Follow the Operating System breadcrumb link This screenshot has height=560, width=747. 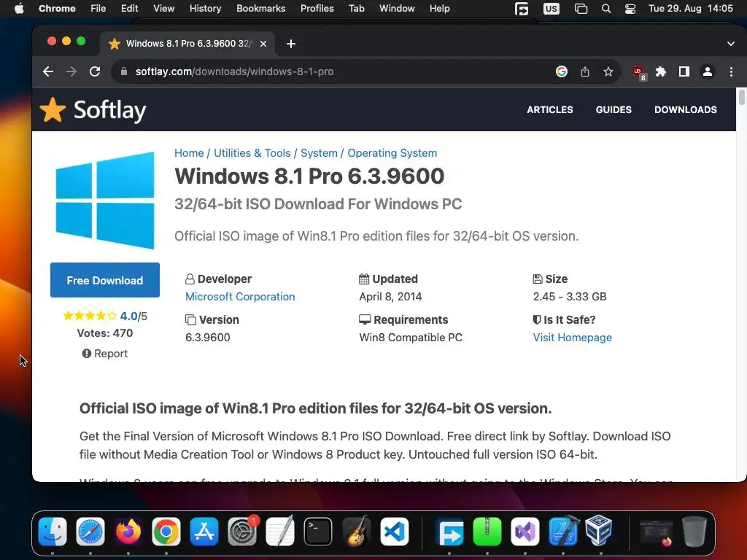[x=392, y=153]
